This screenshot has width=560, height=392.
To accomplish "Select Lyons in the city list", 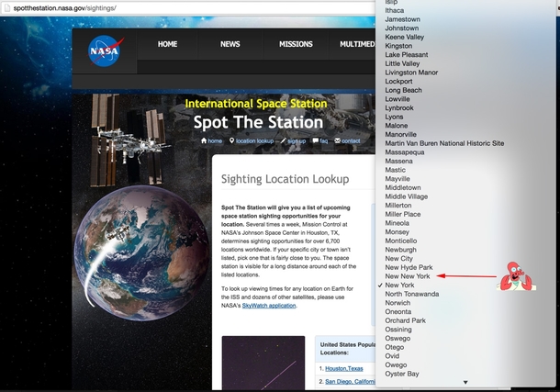I will click(394, 117).
